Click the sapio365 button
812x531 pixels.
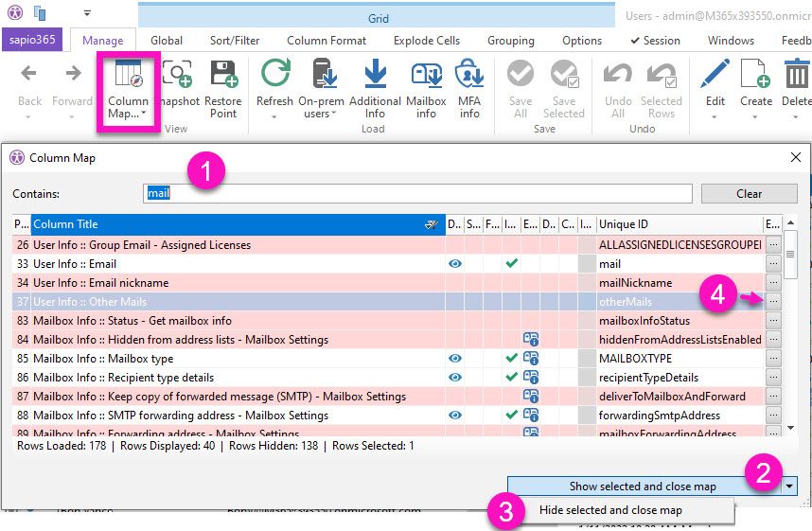click(x=32, y=40)
